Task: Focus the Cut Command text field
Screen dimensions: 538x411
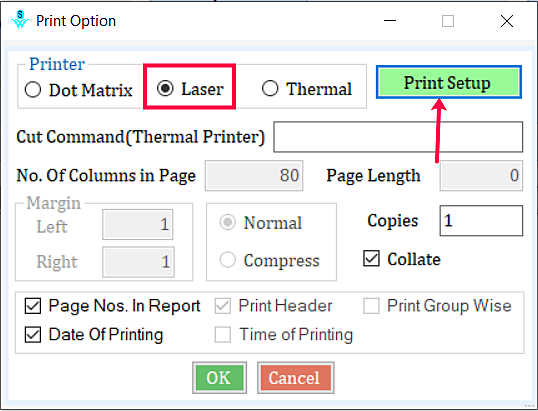Action: [398, 137]
